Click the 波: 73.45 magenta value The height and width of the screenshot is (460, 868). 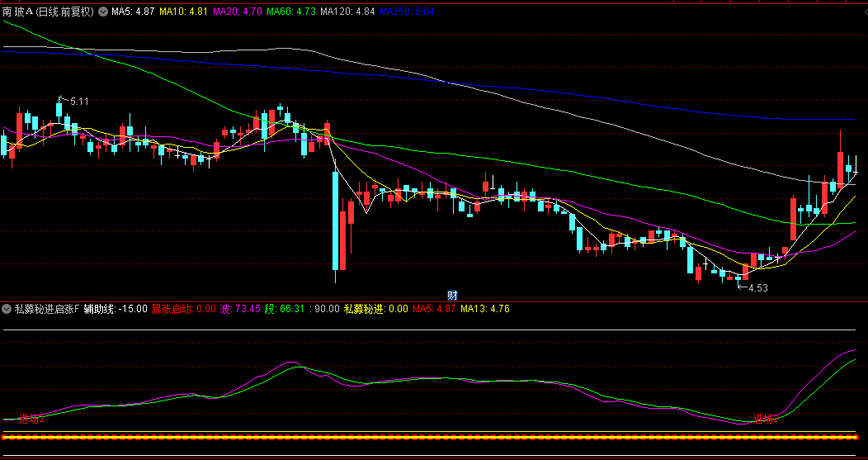click(240, 309)
